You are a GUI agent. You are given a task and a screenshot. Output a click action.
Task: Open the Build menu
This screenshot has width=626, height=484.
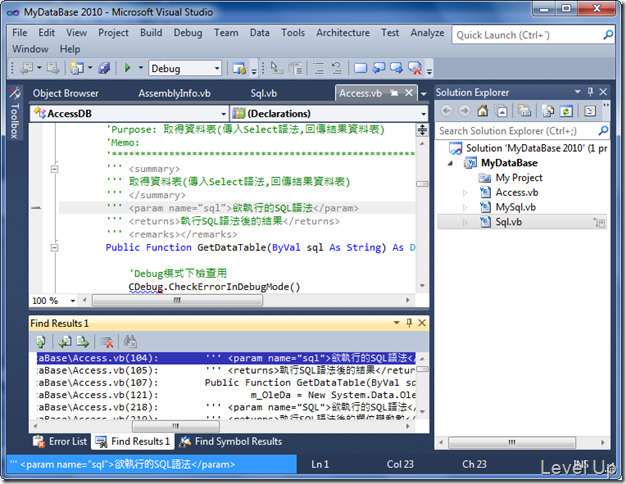[151, 33]
